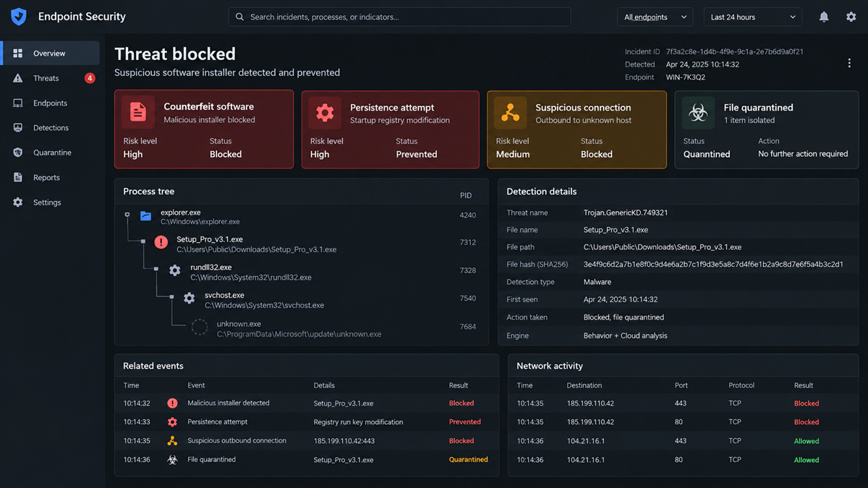Click the PID value 7684
Screen dimensions: 868x488
(x=468, y=327)
